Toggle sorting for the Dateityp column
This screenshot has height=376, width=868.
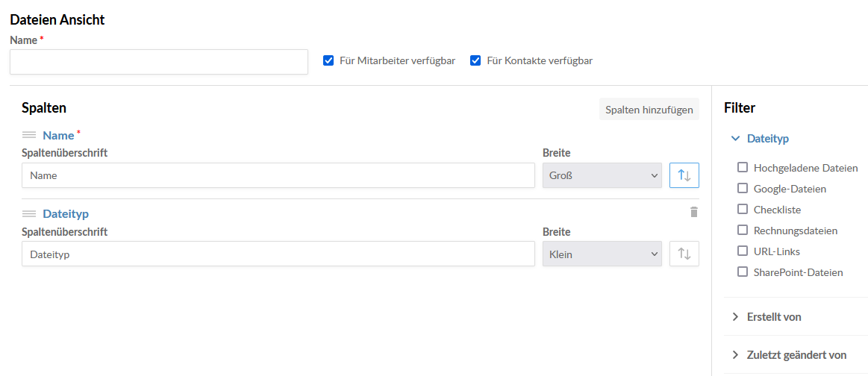pos(684,254)
